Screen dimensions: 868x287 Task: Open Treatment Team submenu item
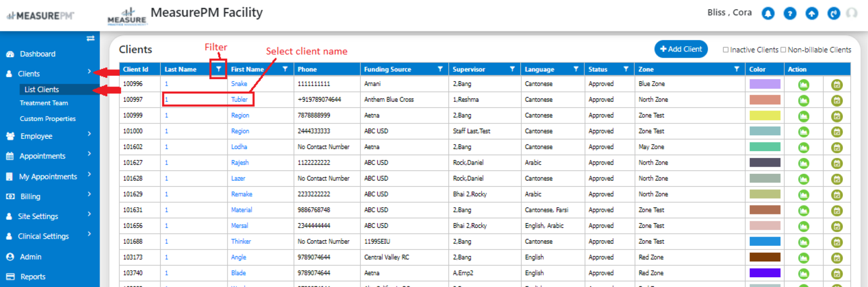click(44, 103)
